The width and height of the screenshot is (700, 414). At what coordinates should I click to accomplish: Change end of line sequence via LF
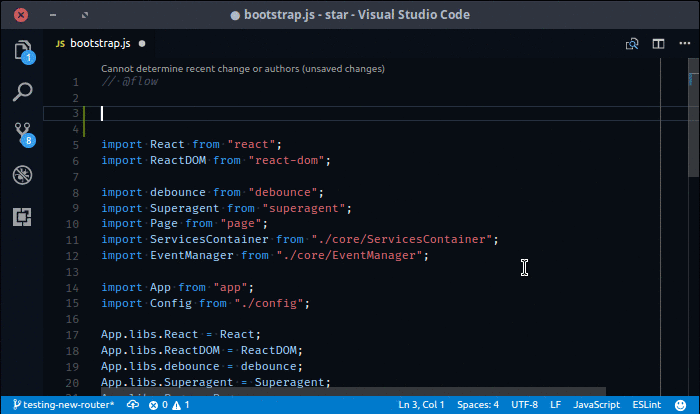click(555, 405)
